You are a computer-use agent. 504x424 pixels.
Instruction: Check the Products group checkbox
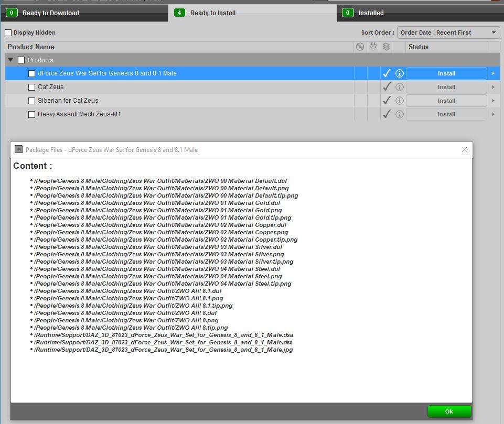(21, 60)
